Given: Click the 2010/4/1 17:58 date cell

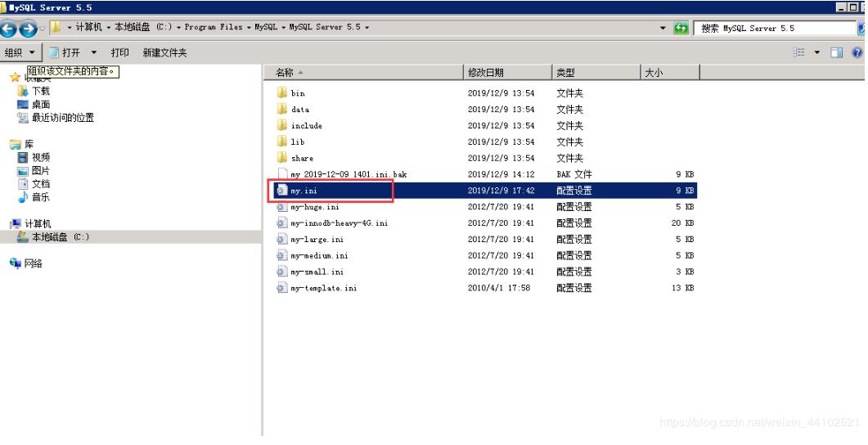Looking at the screenshot, I should (499, 288).
